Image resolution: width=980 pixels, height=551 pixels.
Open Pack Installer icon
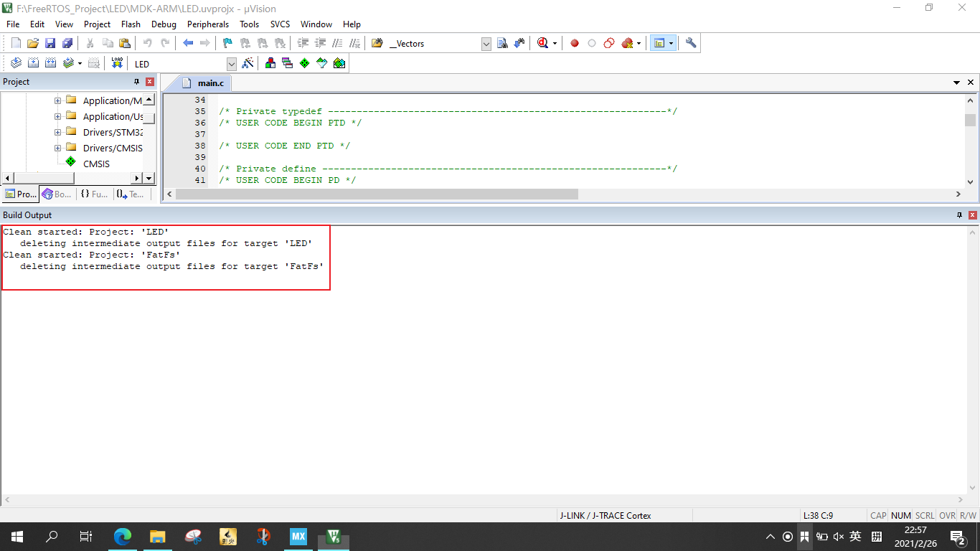[x=339, y=63]
